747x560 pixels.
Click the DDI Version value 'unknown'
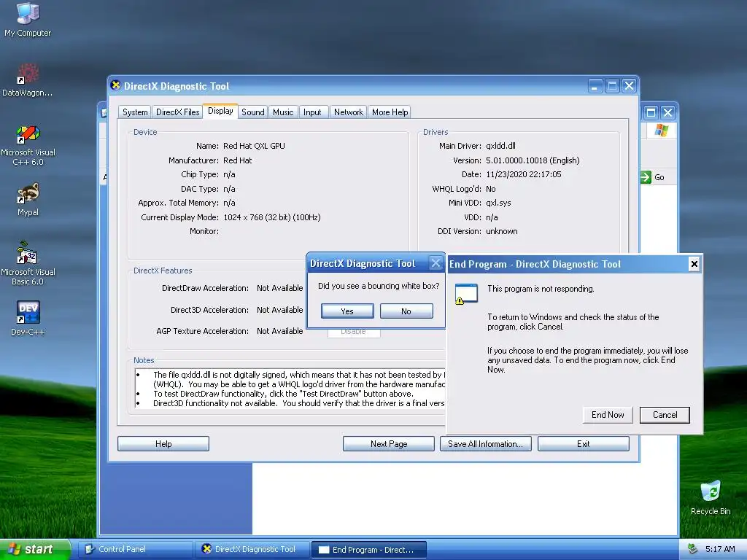502,231
